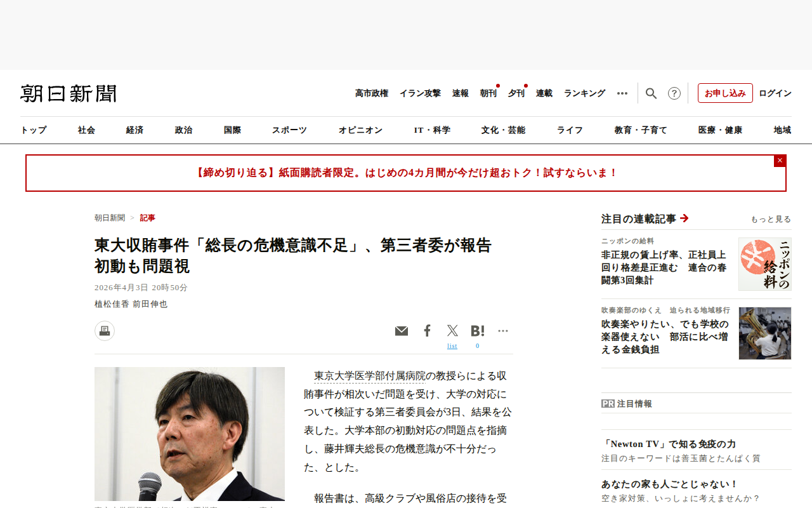The image size is (812, 508).
Task: Open author 前田伸也 link
Action: point(150,304)
